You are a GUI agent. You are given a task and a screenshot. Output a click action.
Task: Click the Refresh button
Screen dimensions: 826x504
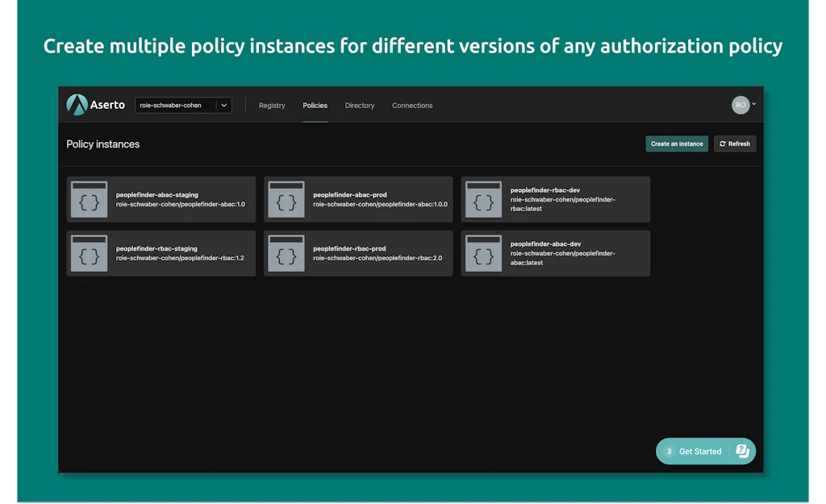coord(735,144)
